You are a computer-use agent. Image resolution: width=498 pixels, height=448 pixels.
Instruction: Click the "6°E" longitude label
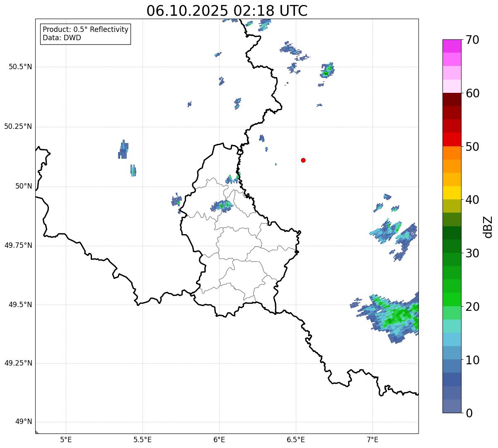219,440
